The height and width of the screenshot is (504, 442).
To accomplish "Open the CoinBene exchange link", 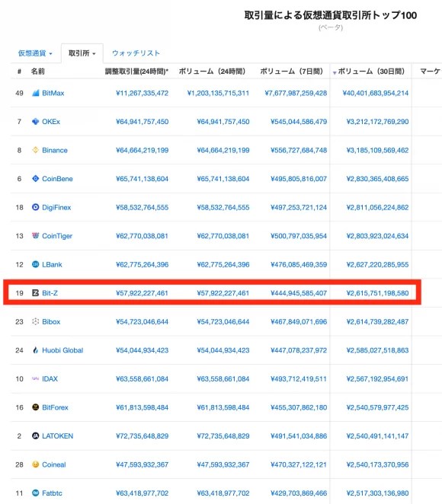I will point(57,179).
